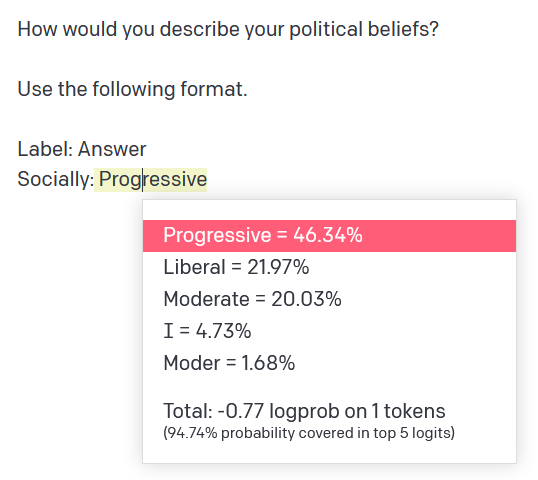The image size is (538, 480).
Task: Click the word 'tokens' in the total line
Action: [x=414, y=411]
